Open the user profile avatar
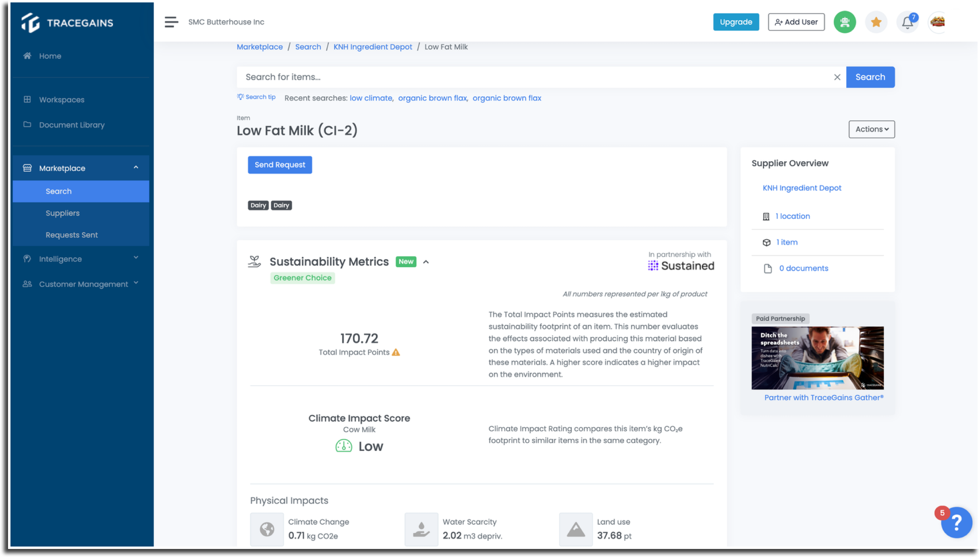 click(938, 22)
